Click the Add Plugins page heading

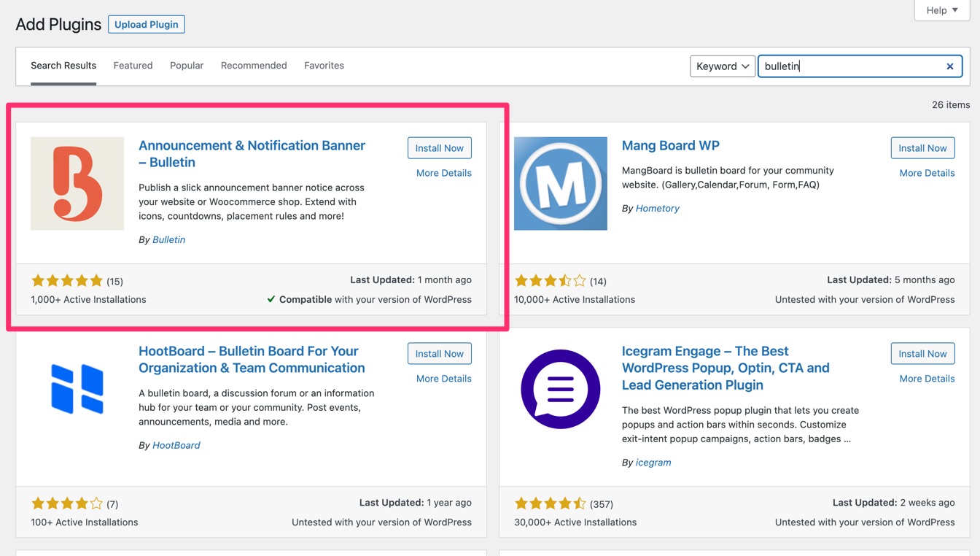[x=58, y=24]
